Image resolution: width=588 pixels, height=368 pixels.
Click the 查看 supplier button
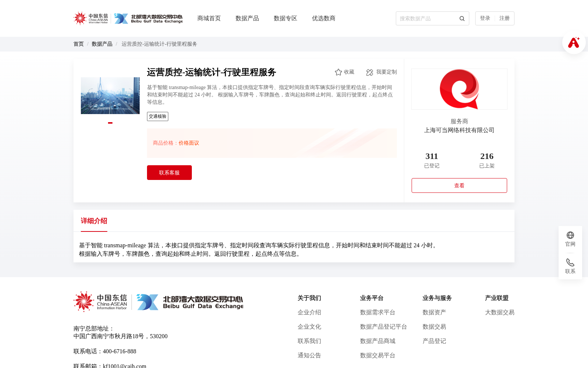pos(459,185)
